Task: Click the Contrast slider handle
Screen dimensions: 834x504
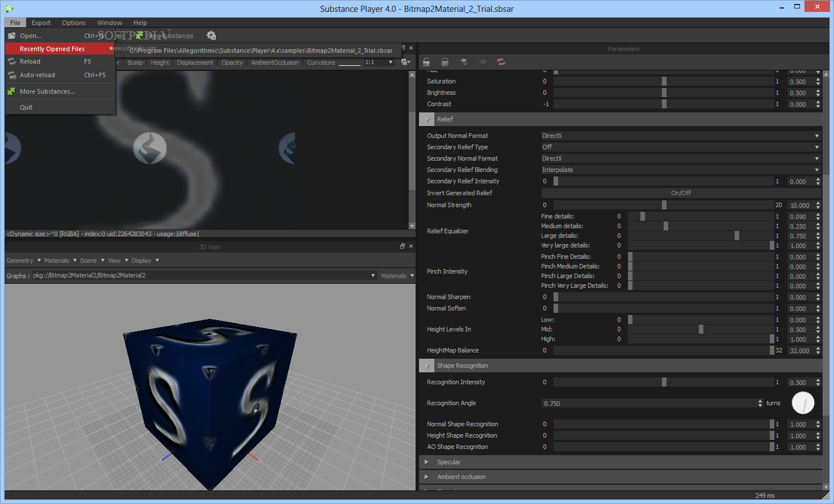Action: click(664, 104)
